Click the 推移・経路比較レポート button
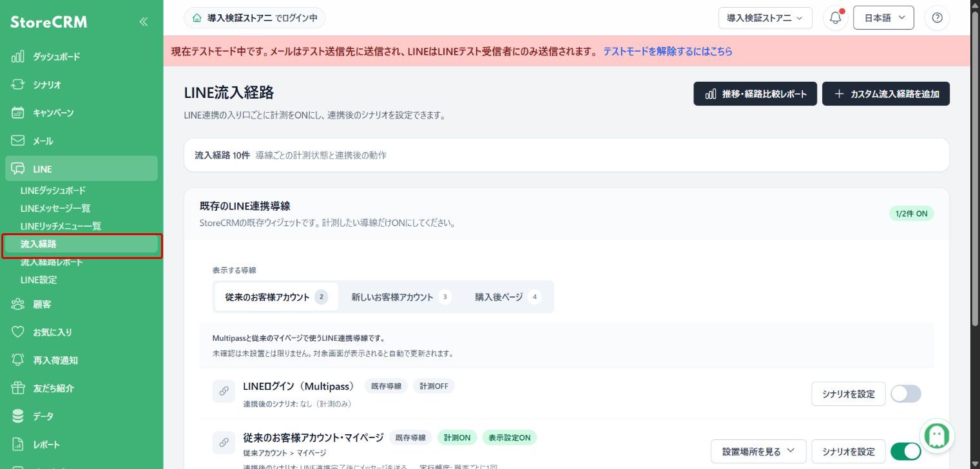Image resolution: width=980 pixels, height=469 pixels. pos(755,93)
